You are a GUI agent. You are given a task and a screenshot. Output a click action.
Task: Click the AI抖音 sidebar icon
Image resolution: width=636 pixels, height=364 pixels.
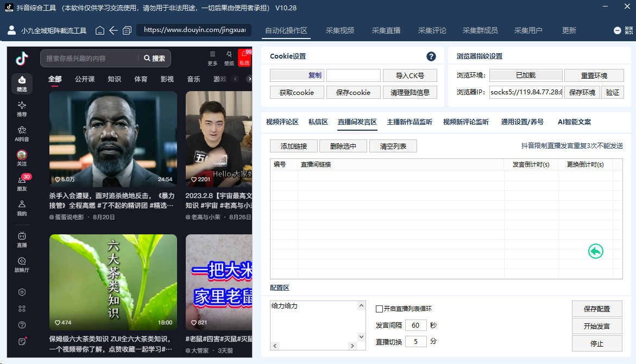coord(22,133)
